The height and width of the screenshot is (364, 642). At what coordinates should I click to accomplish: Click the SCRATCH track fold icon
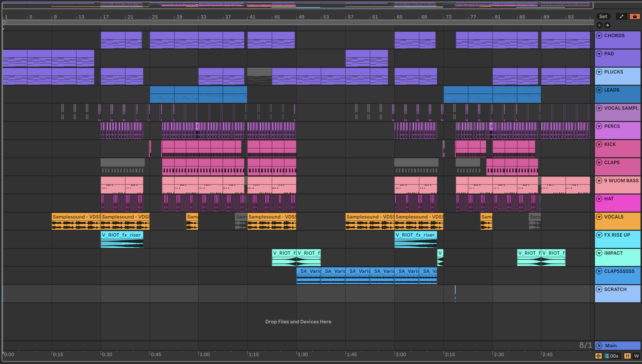(599, 289)
